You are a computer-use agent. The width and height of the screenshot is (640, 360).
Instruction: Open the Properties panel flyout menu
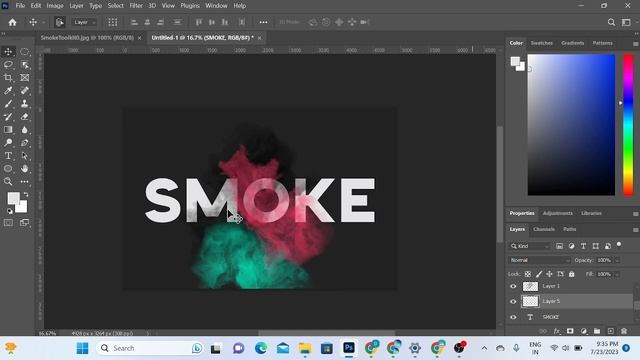636,214
